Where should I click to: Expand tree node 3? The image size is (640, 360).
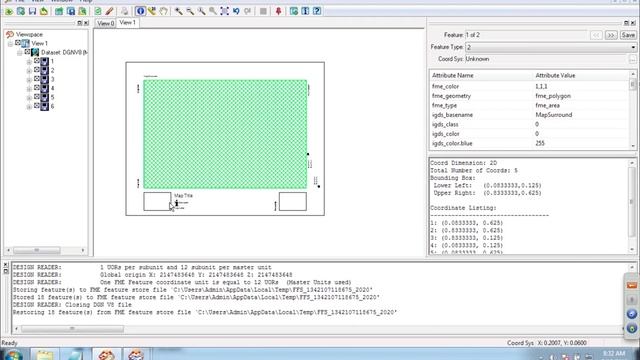click(x=29, y=80)
